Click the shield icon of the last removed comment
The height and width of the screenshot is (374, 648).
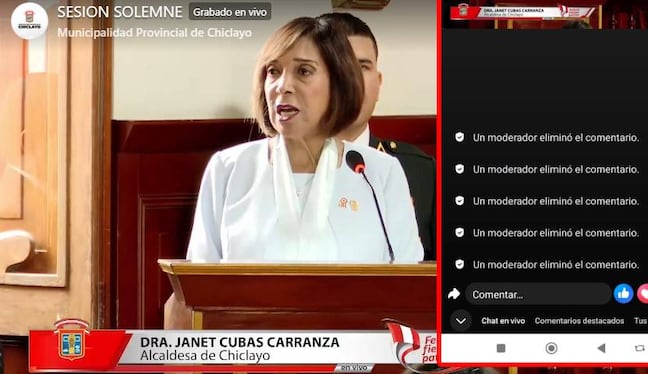[x=460, y=264]
